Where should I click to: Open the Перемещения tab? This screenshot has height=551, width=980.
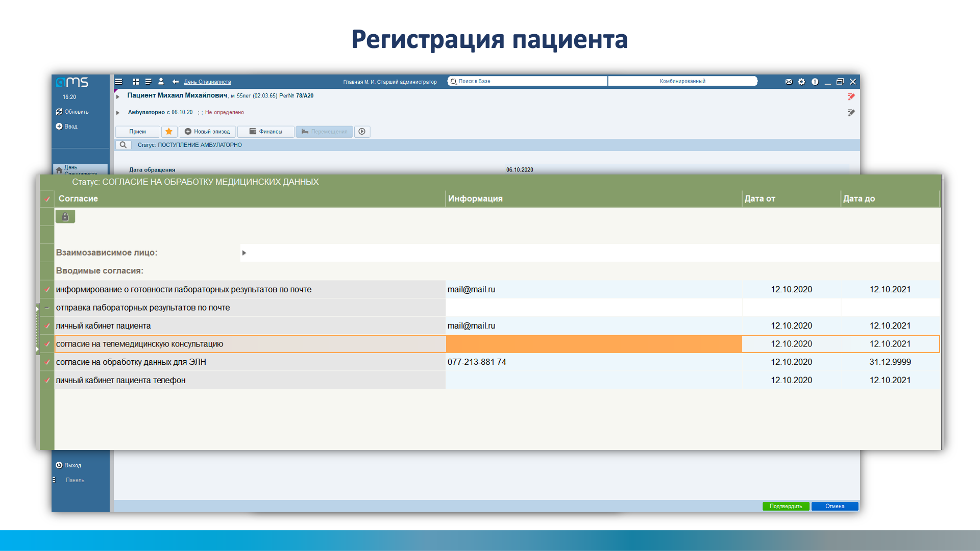point(324,132)
